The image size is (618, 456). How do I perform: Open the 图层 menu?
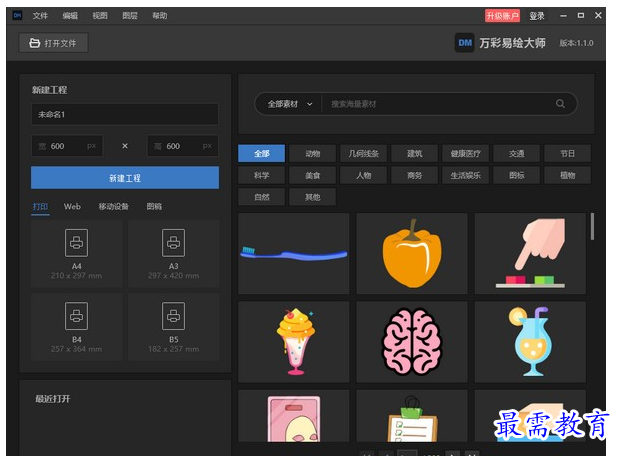(130, 16)
